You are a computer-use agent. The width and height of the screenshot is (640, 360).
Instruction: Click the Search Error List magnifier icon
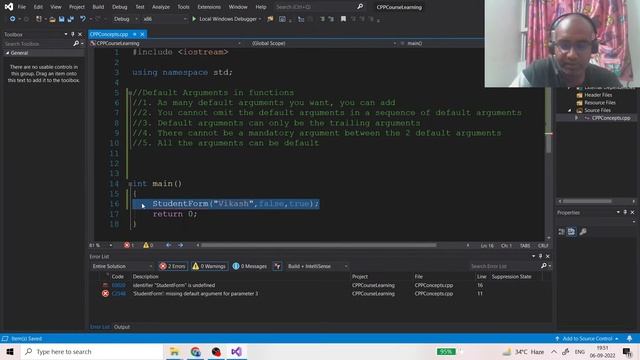coord(544,266)
